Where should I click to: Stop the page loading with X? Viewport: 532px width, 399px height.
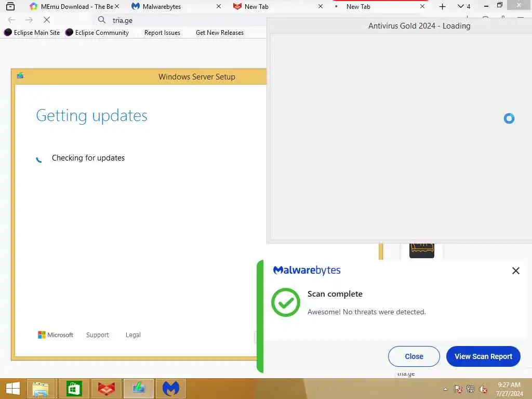pos(47,20)
